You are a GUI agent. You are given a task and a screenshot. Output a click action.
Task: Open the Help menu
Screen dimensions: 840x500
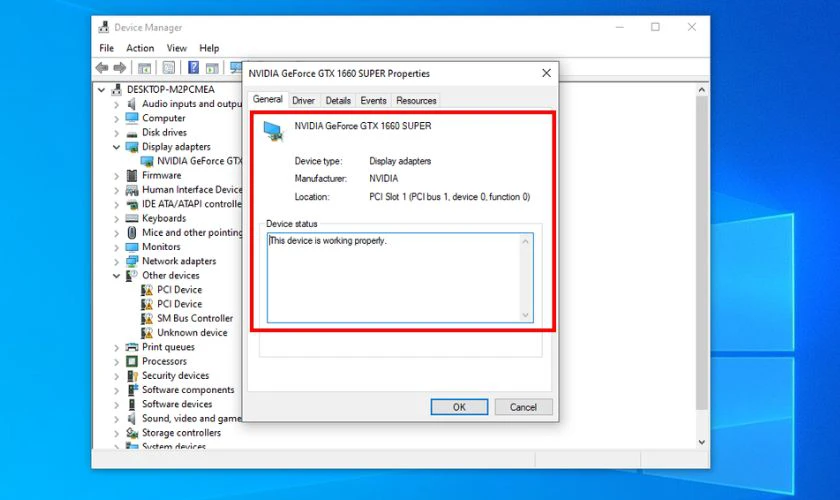(x=209, y=48)
